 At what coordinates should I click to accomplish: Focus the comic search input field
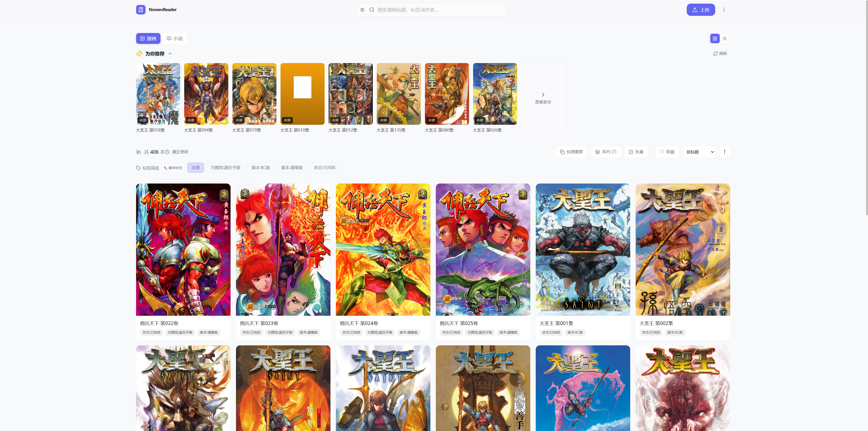[x=432, y=10]
